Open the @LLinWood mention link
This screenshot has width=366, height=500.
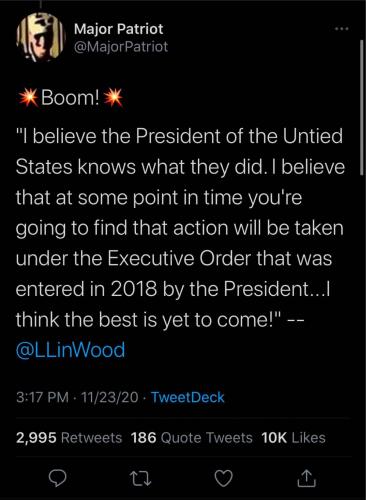(71, 350)
